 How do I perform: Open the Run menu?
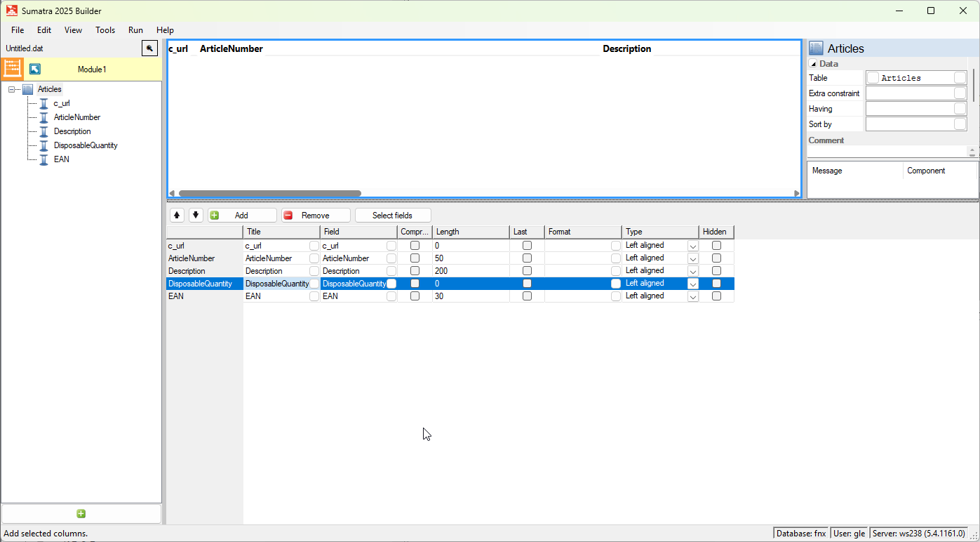coord(135,30)
